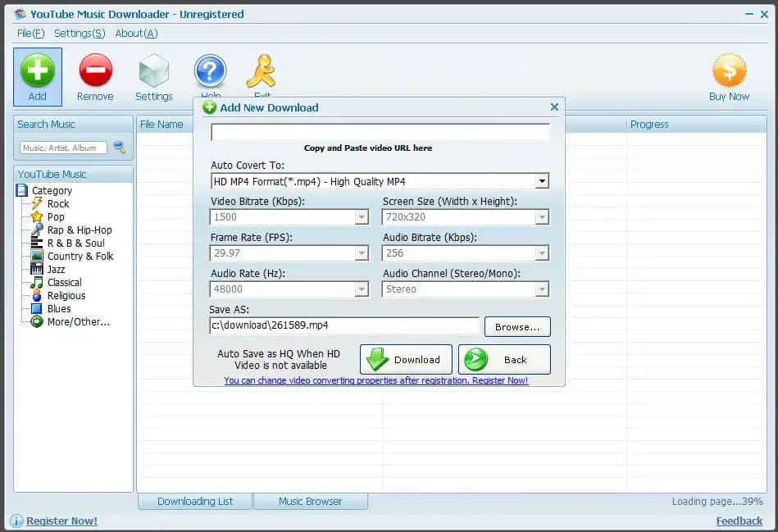Click the red Remove toolbar icon
The width and height of the screenshot is (778, 532).
tap(95, 71)
